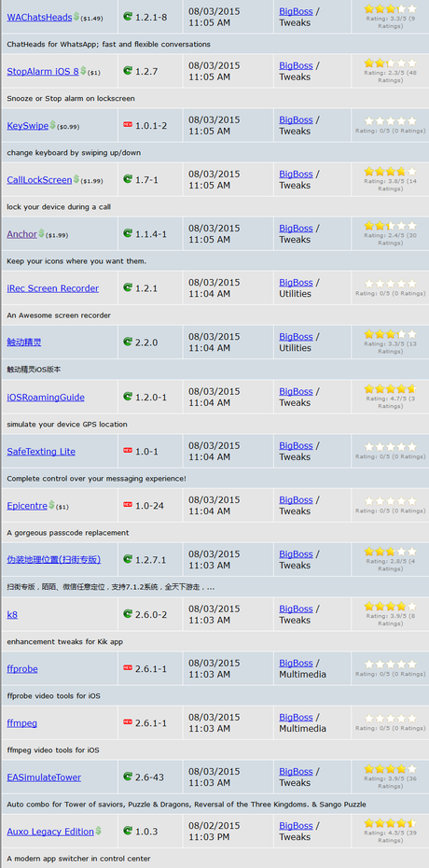Rate iOSRoamingGuide using its star rating
The width and height of the screenshot is (429, 868).
click(x=391, y=389)
